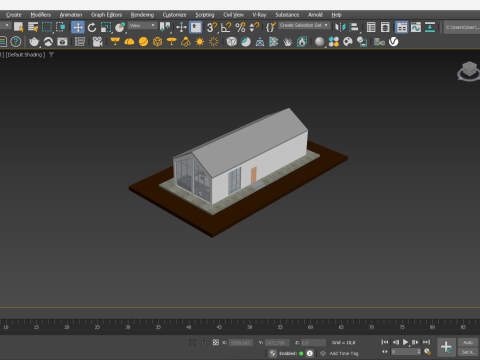The image size is (480, 360).
Task: Click Edit Named Selection Sets icon
Action: coord(271,27)
